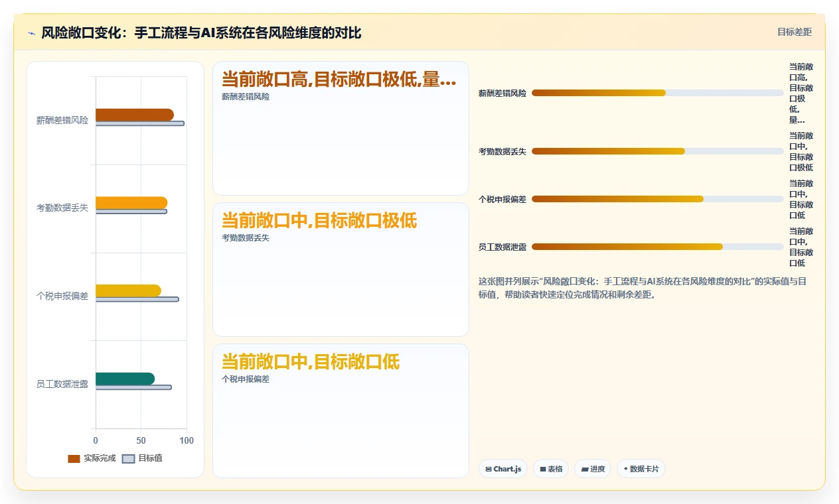Open the 当前敞口中,目标敞口低 data card
The image size is (839, 504).
341,410
